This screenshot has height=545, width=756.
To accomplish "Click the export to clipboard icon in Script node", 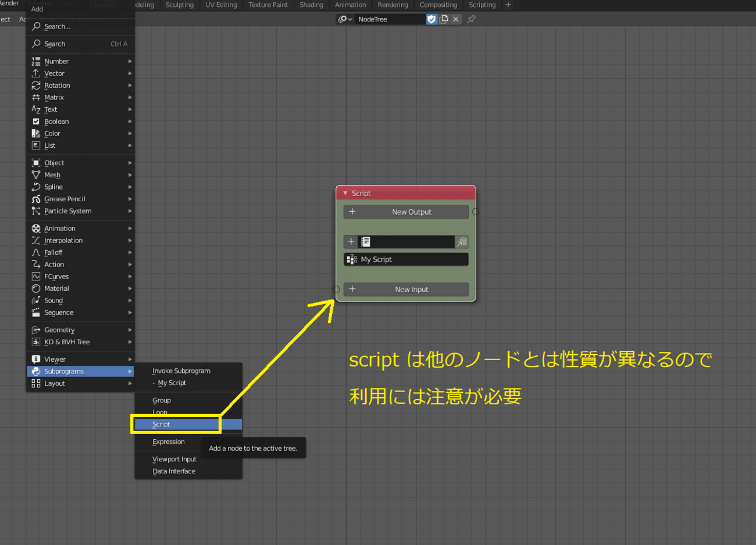I will click(x=462, y=241).
